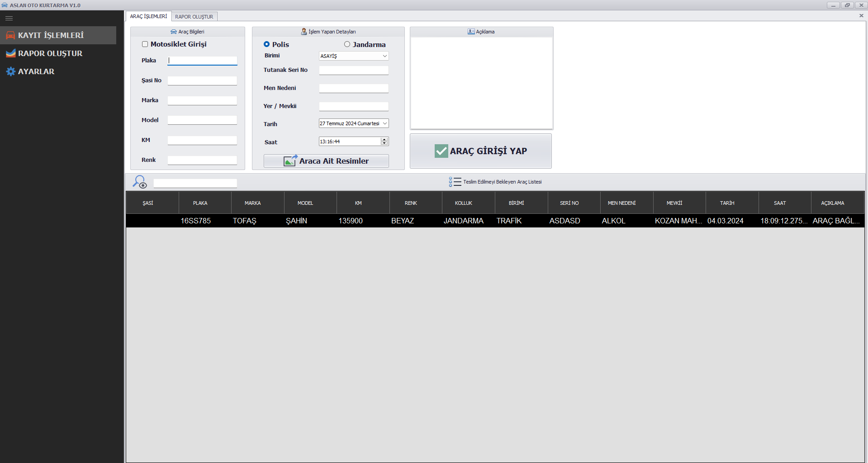Open AYARLAR in sidebar

click(58, 71)
